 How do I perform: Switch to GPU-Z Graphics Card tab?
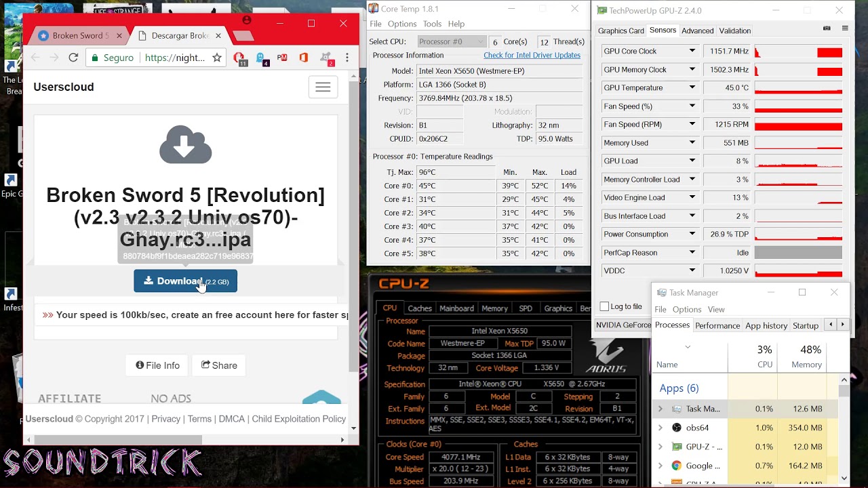click(x=620, y=30)
